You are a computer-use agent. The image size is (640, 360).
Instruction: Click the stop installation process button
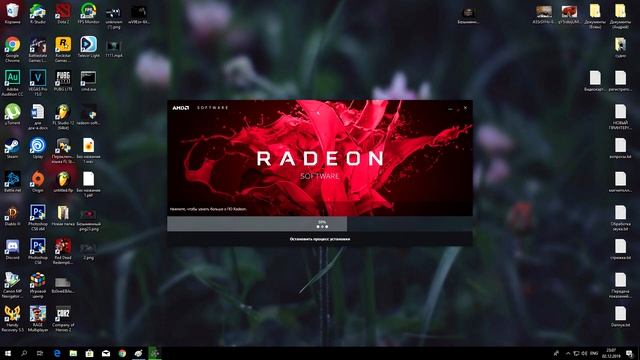coord(320,239)
